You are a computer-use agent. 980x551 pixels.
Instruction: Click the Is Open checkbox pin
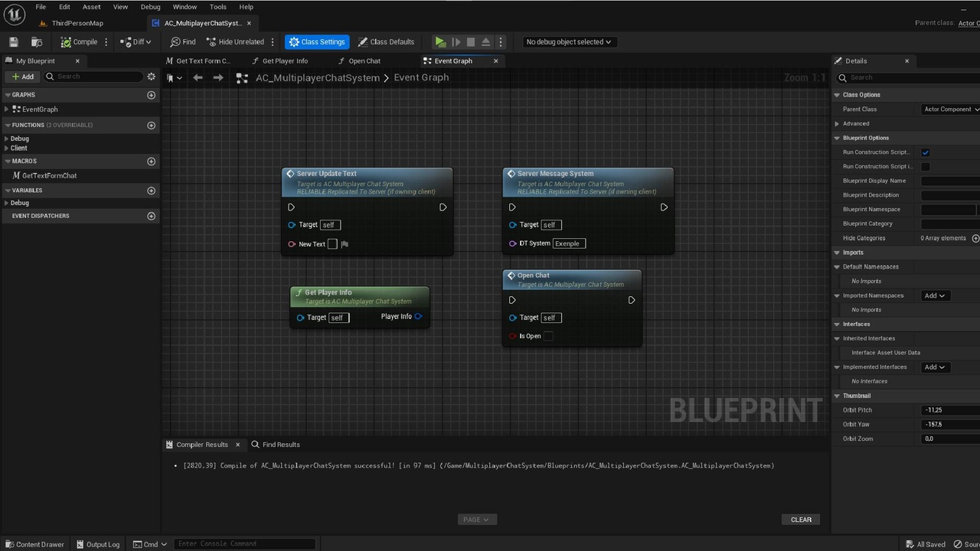(x=548, y=336)
